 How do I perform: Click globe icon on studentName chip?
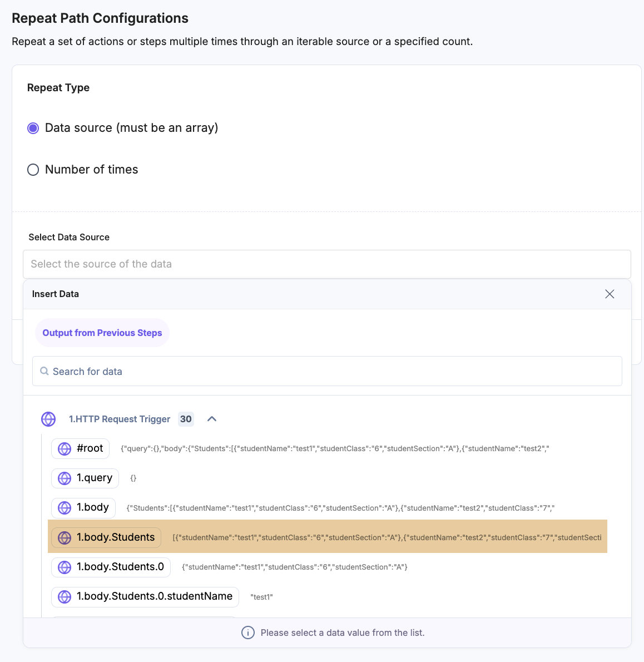click(x=65, y=597)
